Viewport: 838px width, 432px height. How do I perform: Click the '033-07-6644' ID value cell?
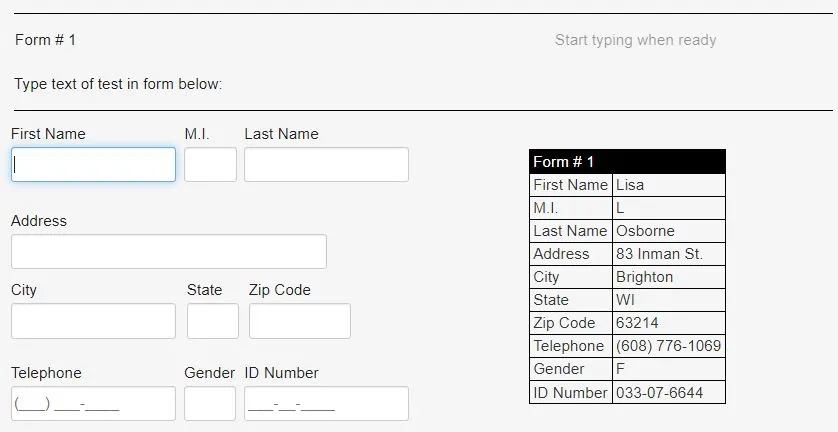click(669, 392)
